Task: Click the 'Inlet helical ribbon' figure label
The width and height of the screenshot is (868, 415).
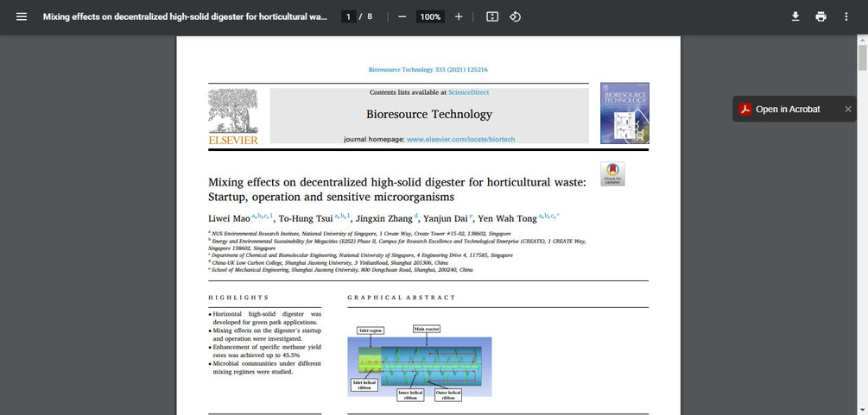Action: coord(364,385)
